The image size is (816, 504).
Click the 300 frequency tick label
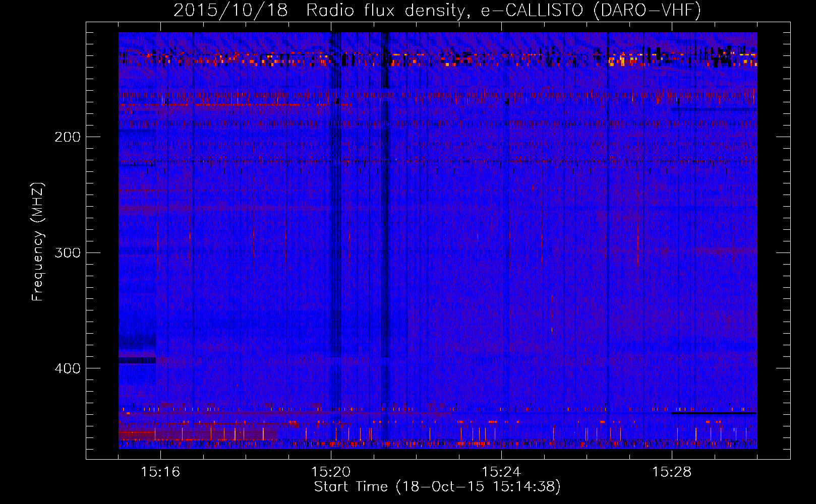coord(67,252)
